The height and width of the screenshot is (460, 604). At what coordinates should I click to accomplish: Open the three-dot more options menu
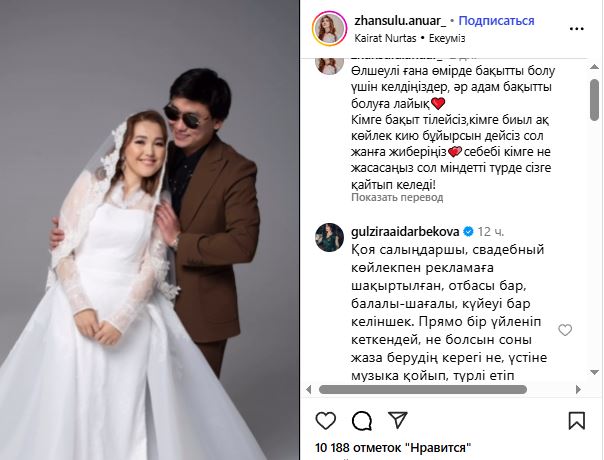coord(577,29)
